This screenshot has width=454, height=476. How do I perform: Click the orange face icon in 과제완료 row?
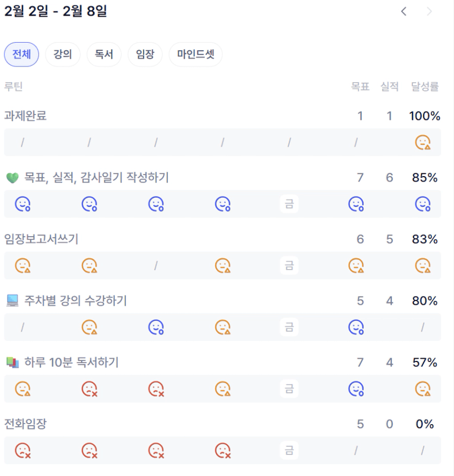(x=422, y=142)
